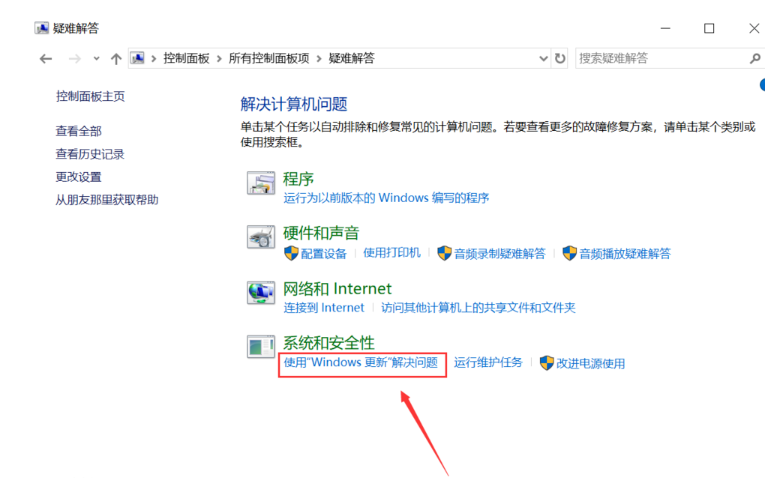Screen dimensions: 784x491
Task: Open the recent locations dropdown arrow
Action: (x=96, y=59)
